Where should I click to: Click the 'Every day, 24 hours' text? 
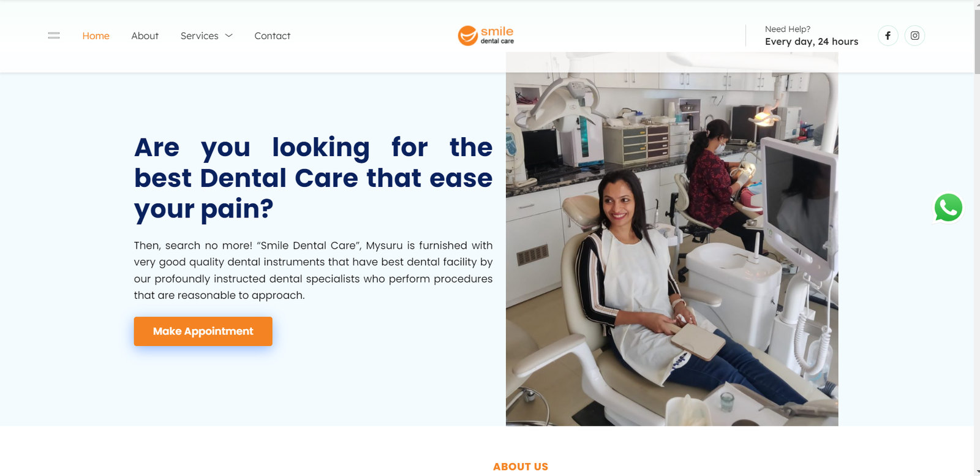point(812,42)
